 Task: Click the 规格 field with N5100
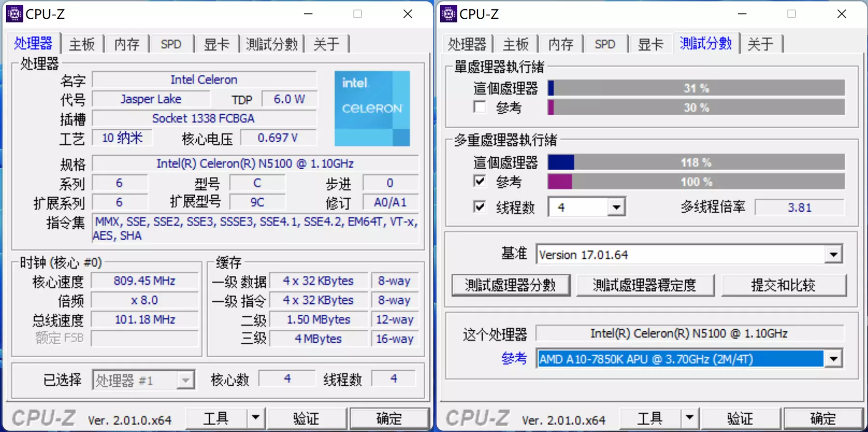(x=255, y=163)
